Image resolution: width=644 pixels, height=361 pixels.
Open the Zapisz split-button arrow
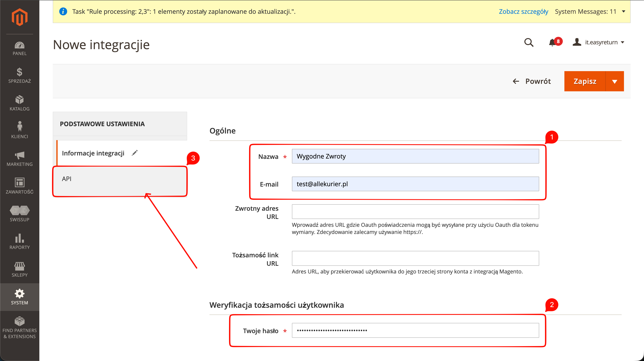tap(614, 81)
